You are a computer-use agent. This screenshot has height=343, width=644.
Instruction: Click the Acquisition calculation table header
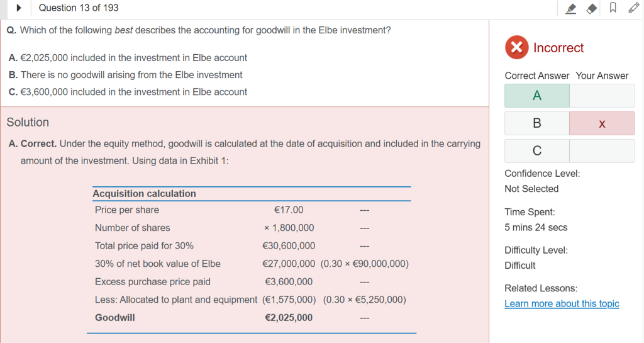[145, 194]
